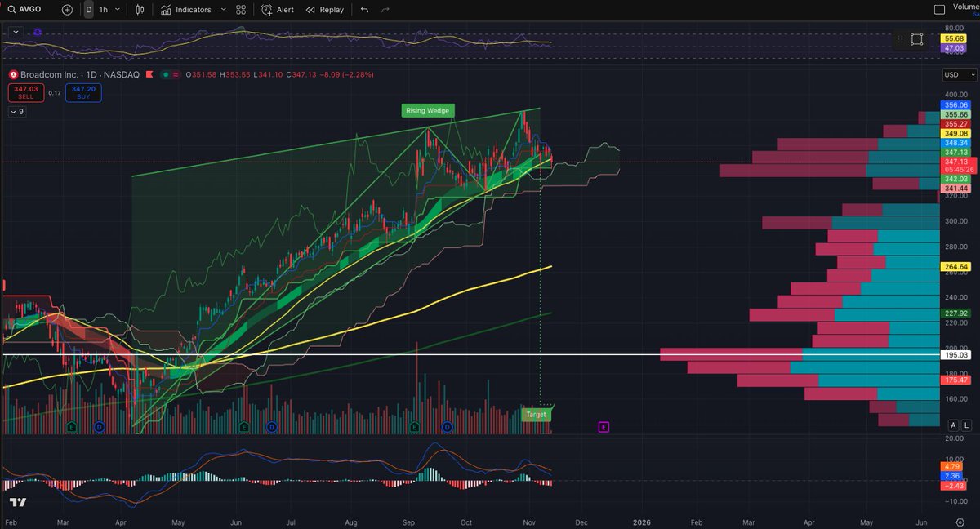
Task: Click the Broadcom logo in chart legend
Action: (12, 74)
